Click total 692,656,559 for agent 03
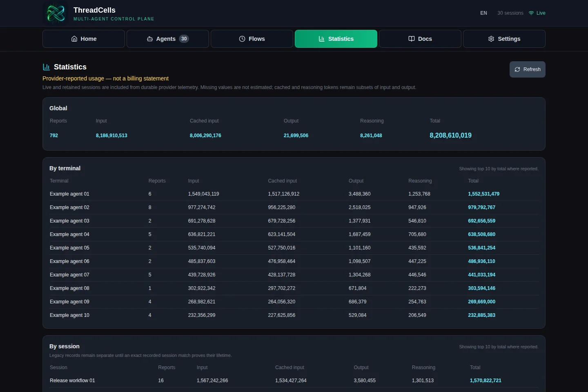This screenshot has height=392, width=588. [481, 221]
